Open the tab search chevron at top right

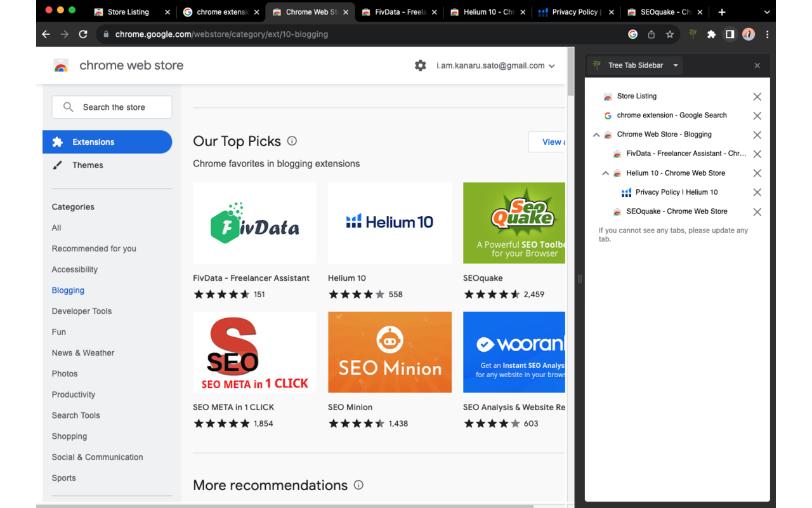pyautogui.click(x=766, y=12)
